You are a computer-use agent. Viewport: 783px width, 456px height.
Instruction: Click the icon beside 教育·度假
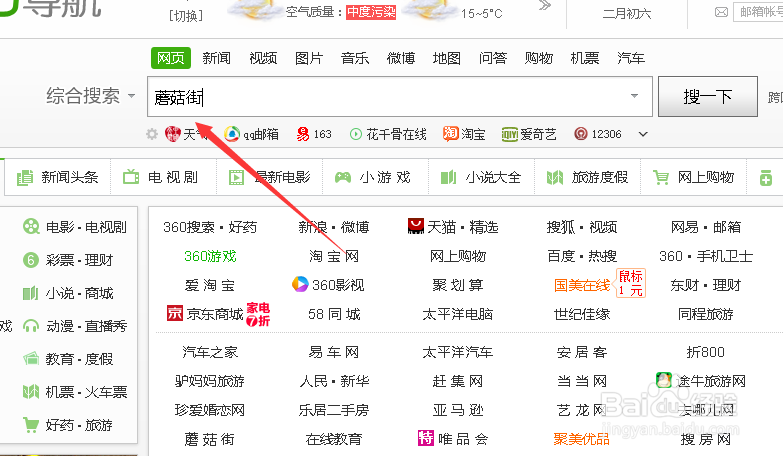tap(31, 359)
